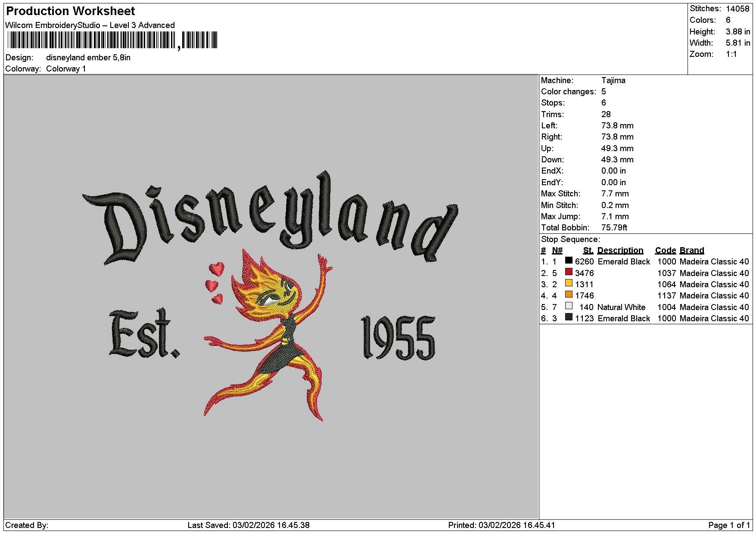The width and height of the screenshot is (756, 534).
Task: Click the Ember flame character embroidery
Action: pyautogui.click(x=269, y=335)
